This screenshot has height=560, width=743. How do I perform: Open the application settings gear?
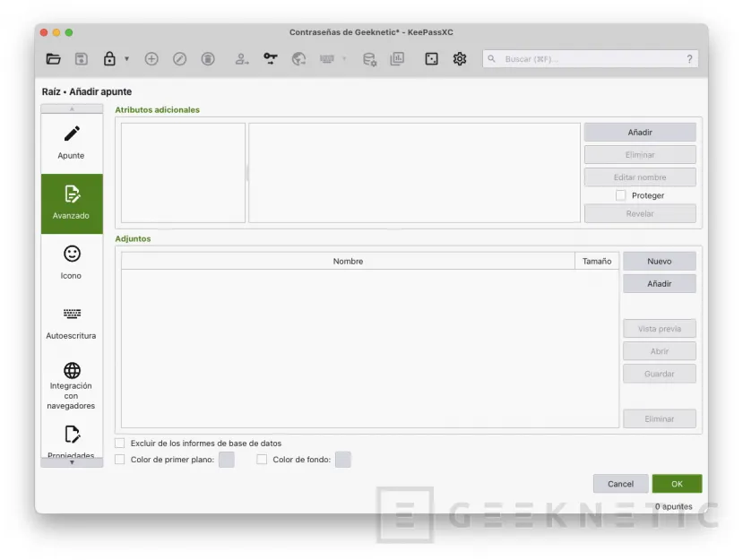point(460,59)
